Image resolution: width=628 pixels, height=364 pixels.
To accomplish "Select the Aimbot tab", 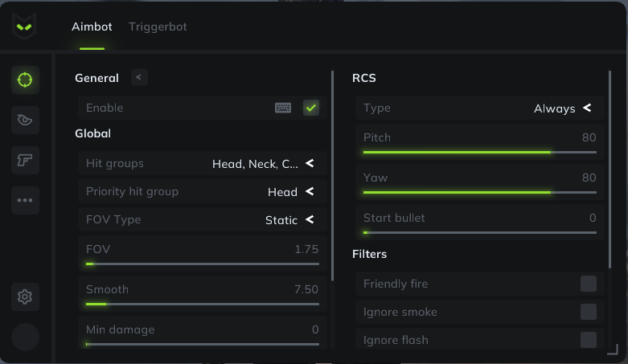I will (92, 27).
